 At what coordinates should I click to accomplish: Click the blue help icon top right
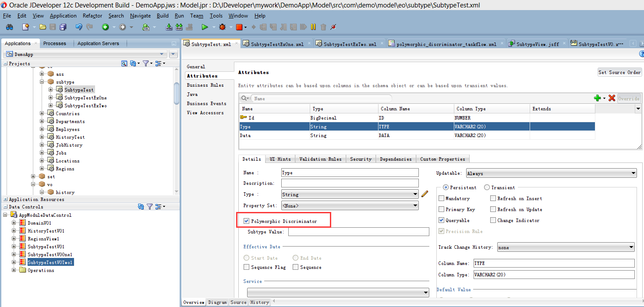(x=642, y=53)
